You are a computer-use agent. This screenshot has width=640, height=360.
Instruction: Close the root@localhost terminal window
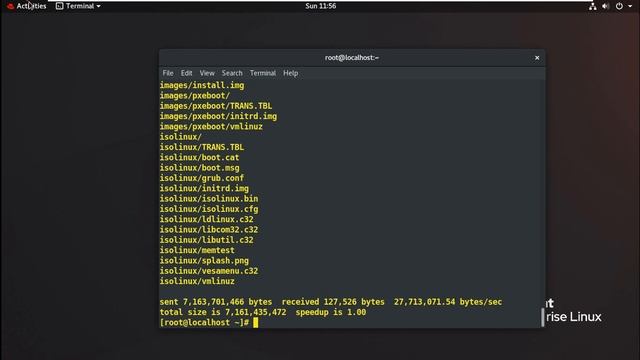(x=537, y=58)
